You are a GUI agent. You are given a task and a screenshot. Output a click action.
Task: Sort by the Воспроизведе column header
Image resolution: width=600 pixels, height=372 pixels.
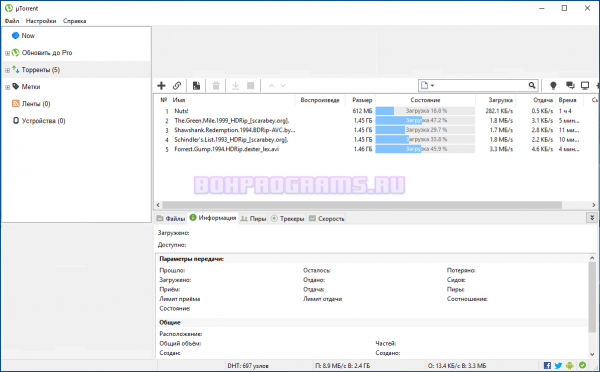point(320,100)
